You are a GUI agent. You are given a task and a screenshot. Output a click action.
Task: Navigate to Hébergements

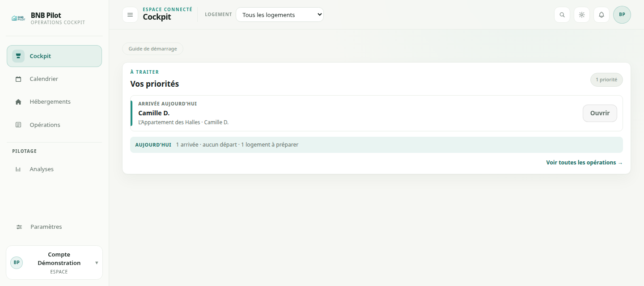tap(54, 102)
